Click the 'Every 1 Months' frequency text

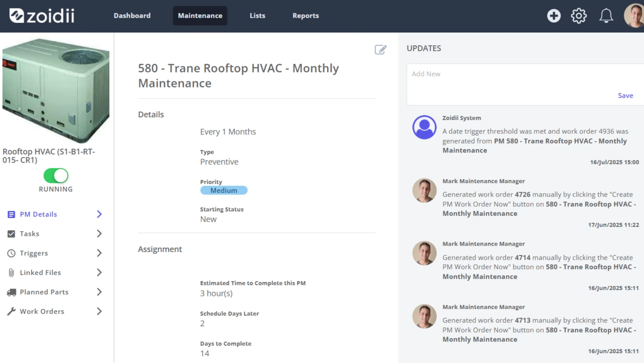228,132
